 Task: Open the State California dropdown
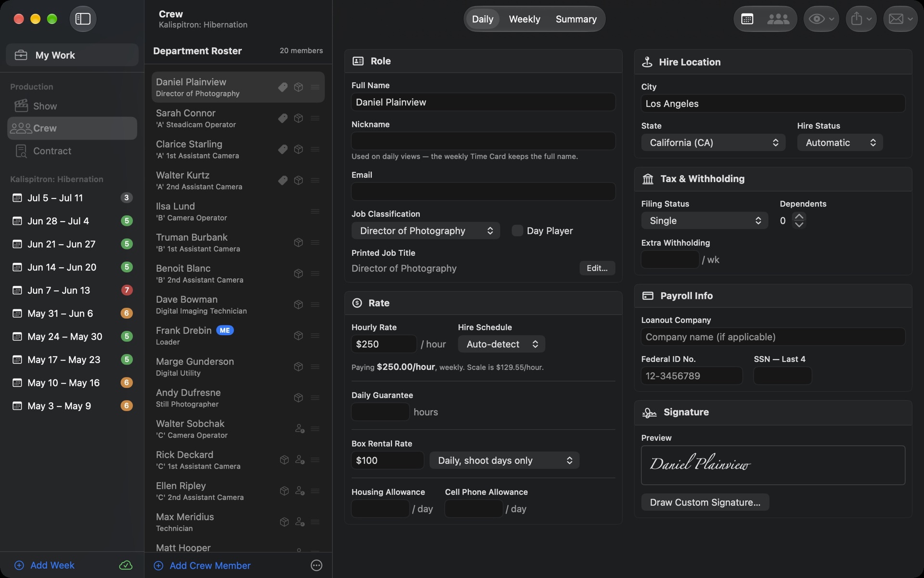(713, 143)
